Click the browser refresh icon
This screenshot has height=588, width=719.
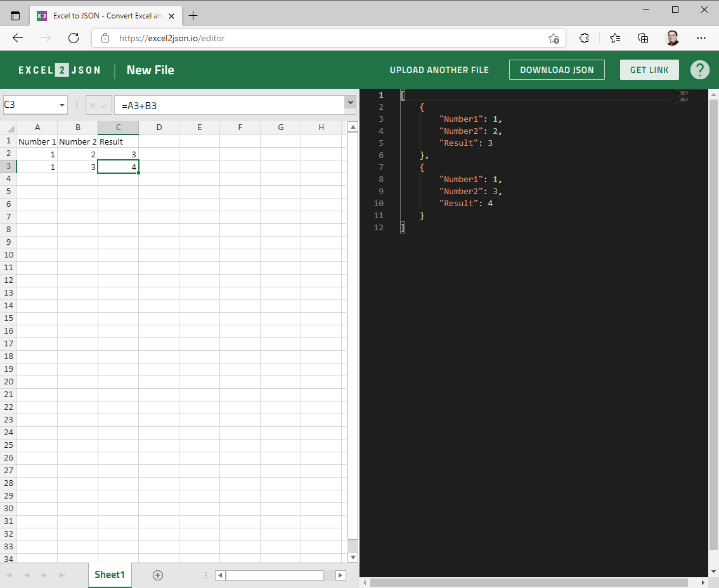[x=73, y=38]
